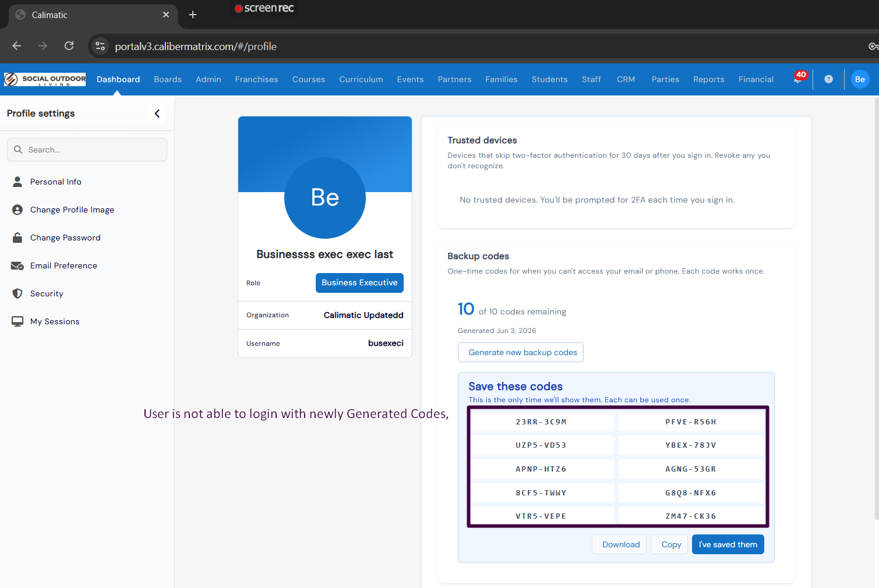Click backup code UZP5-VD53
879x588 pixels.
(541, 445)
